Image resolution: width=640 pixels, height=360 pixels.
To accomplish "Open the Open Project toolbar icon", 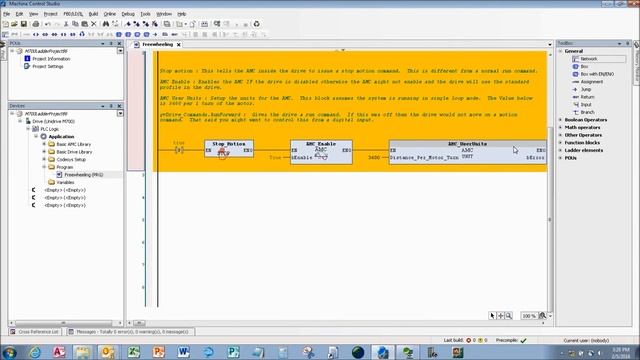I will pyautogui.click(x=14, y=24).
